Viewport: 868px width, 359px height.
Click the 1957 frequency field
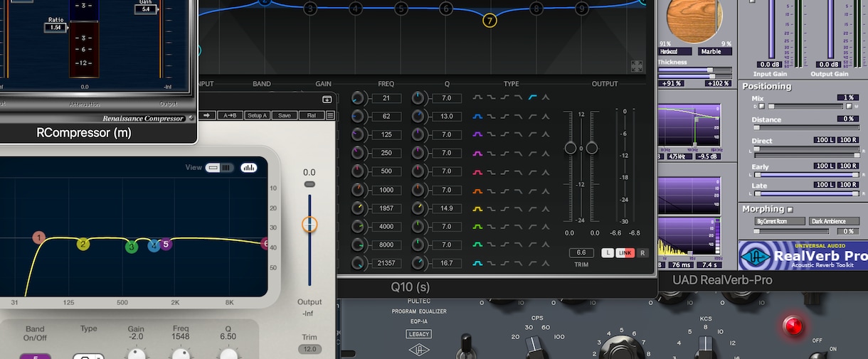pos(386,208)
